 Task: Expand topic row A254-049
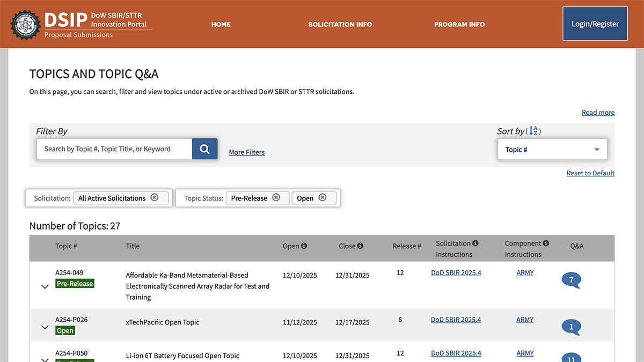pyautogui.click(x=45, y=287)
